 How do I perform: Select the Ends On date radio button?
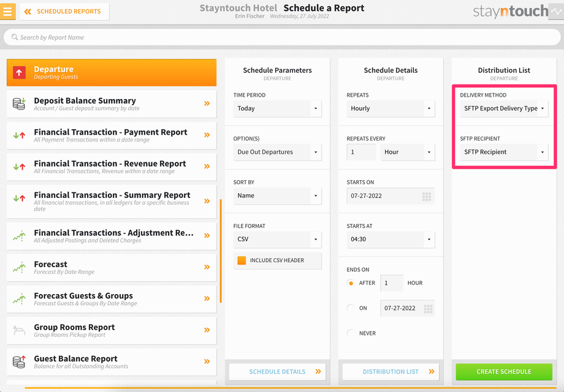pyautogui.click(x=351, y=308)
